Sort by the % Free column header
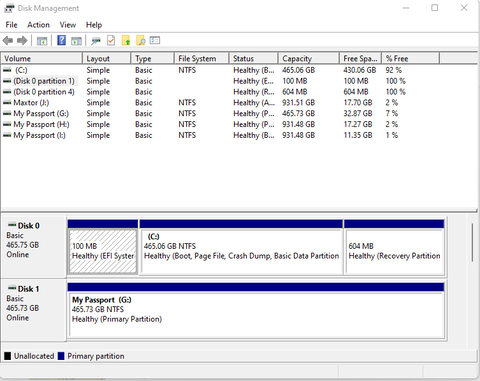 411,58
